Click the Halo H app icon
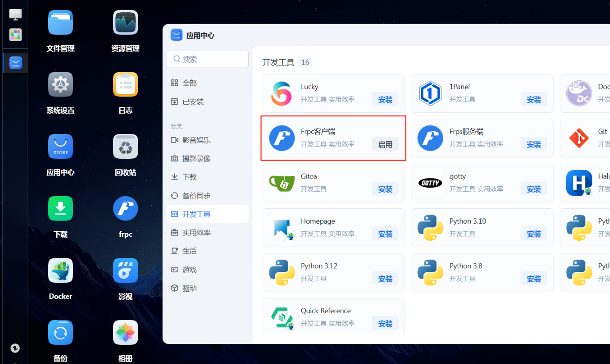 [x=579, y=183]
